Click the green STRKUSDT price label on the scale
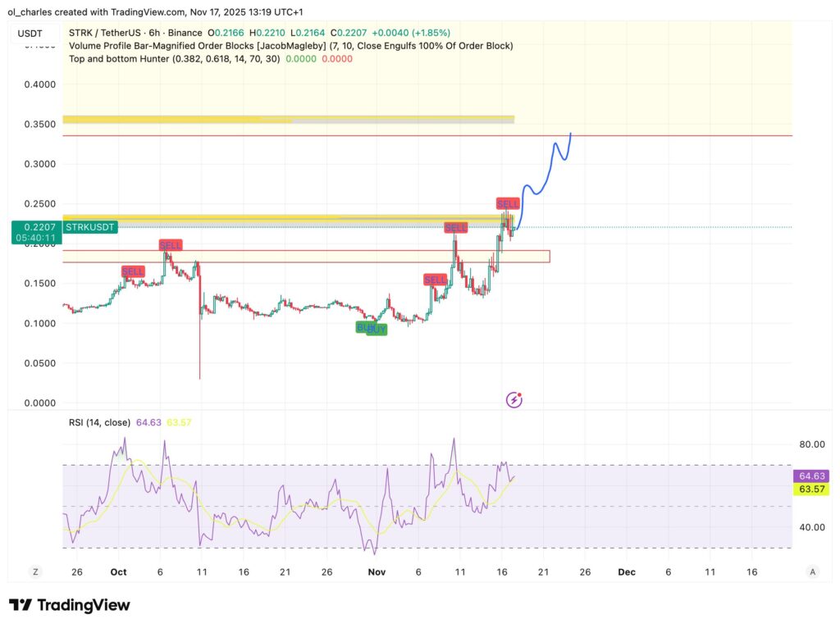This screenshot has height=628, width=840. click(x=90, y=226)
